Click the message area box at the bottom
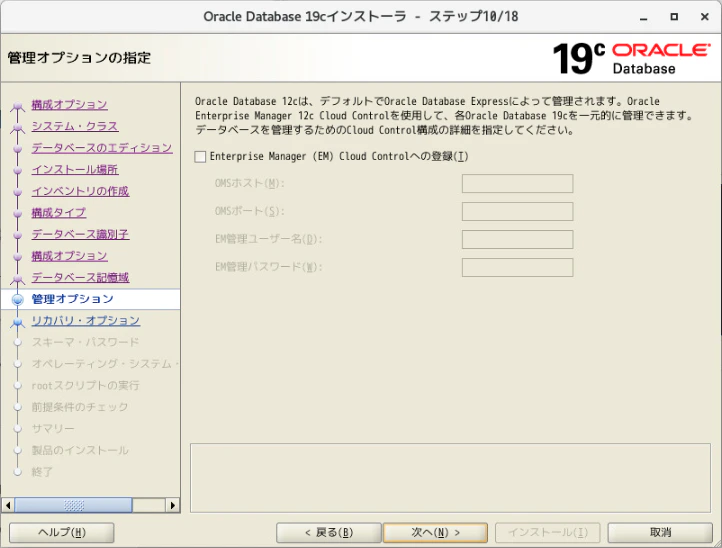Image resolution: width=722 pixels, height=548 pixels. 450,478
